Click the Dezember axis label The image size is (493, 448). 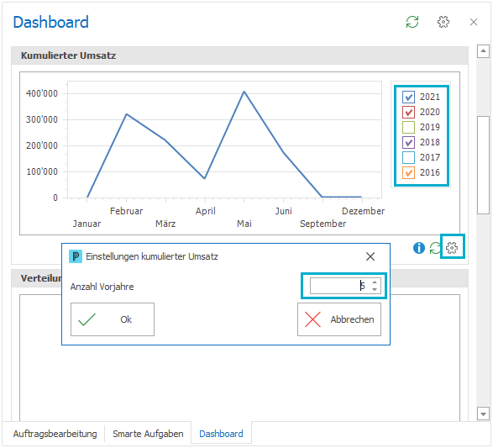point(363,211)
